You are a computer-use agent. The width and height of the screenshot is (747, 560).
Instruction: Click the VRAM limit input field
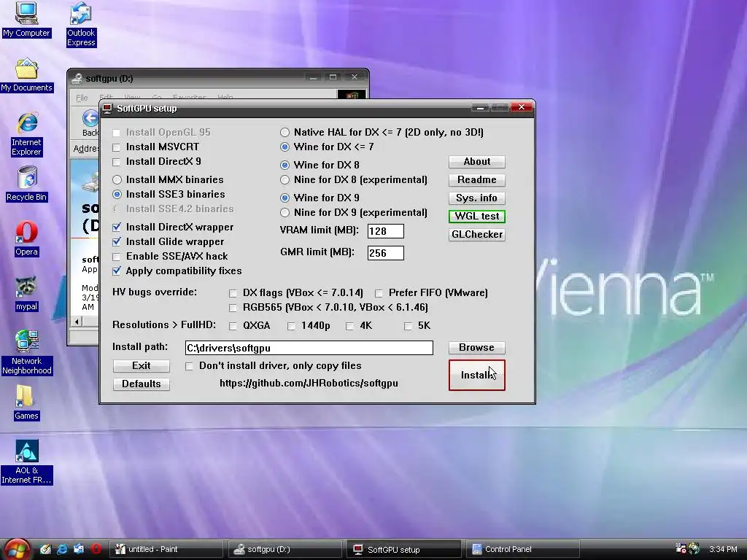point(386,231)
